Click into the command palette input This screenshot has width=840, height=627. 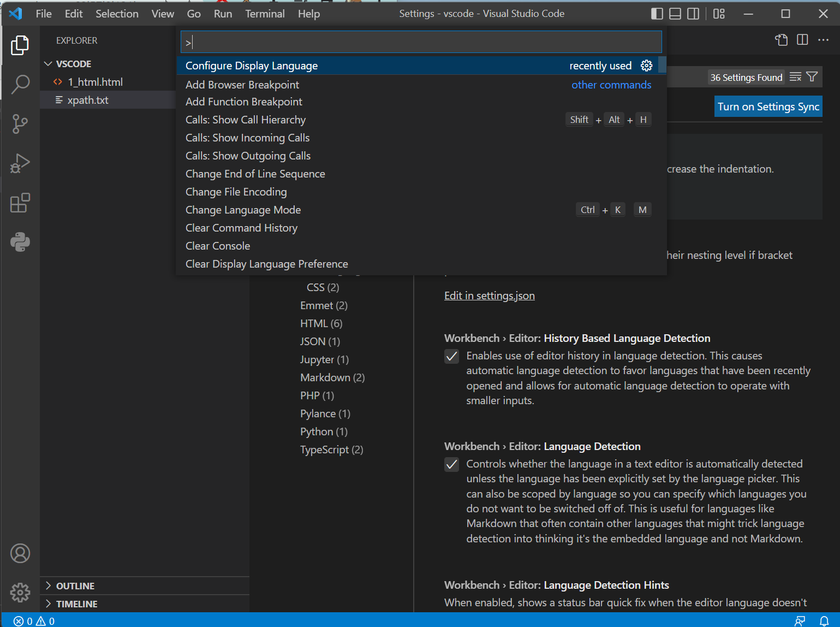pyautogui.click(x=421, y=42)
